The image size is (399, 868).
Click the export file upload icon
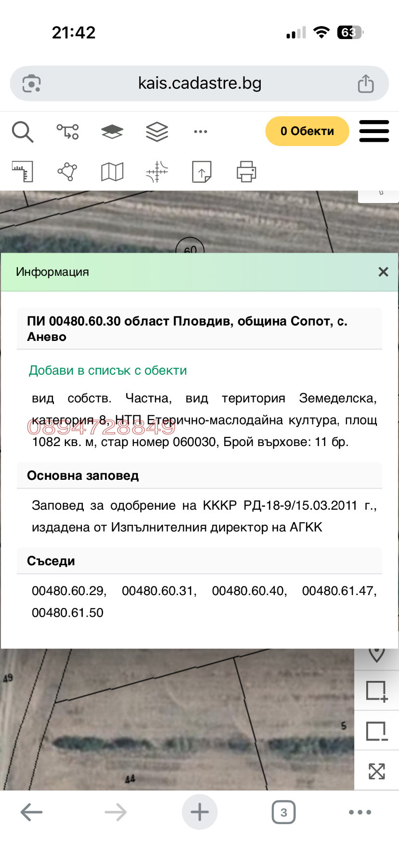(202, 172)
